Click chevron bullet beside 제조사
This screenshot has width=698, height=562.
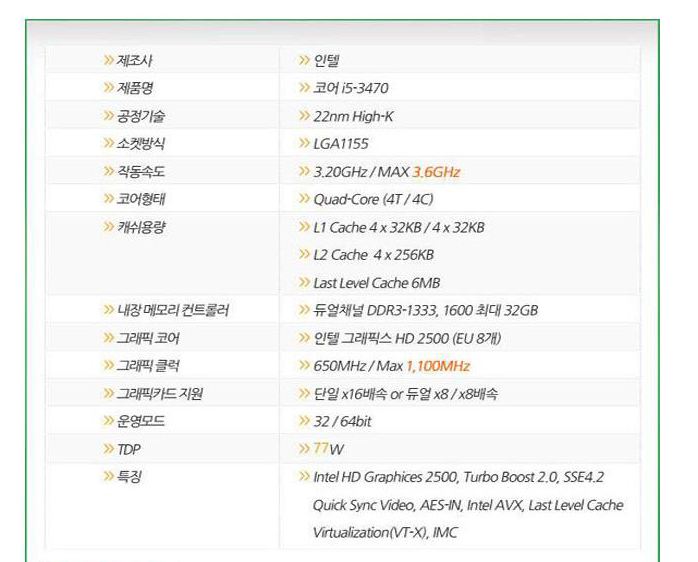tap(108, 60)
